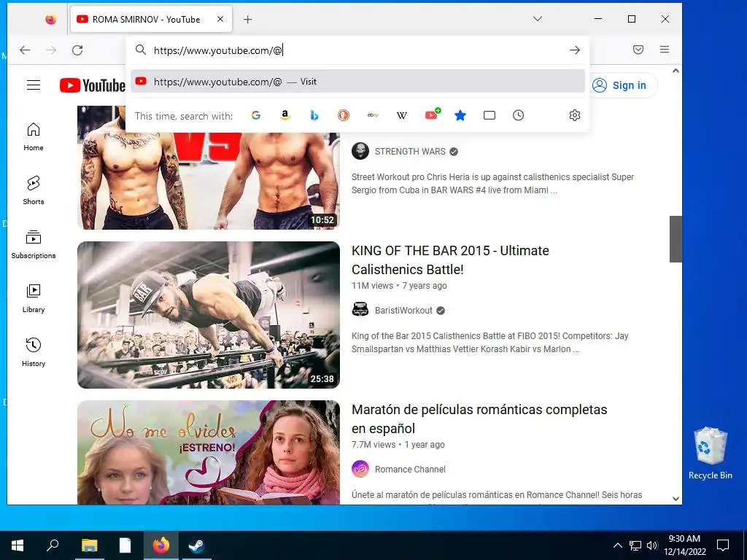Open Windows Start menu
Screen dimensions: 747x560
point(18,545)
